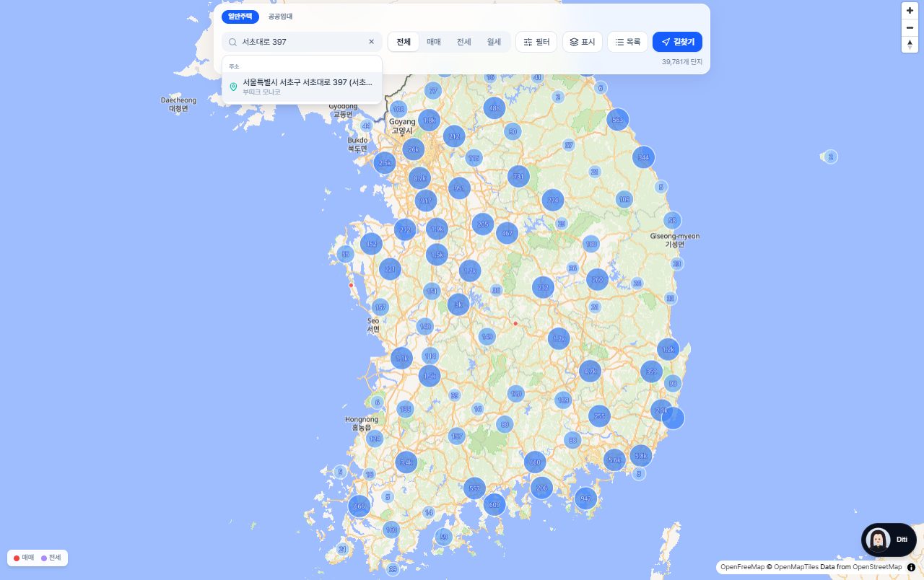Click the 563 cluster marker
This screenshot has width=924, height=580.
618,120
